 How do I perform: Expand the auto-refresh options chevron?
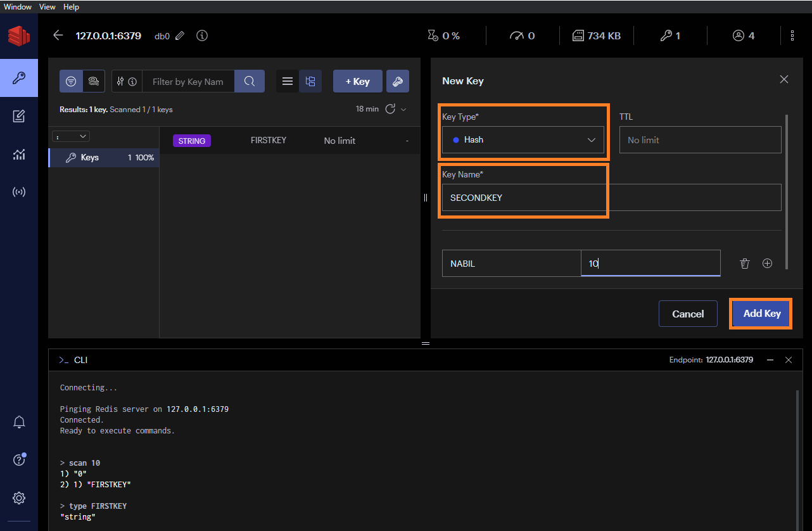tap(403, 109)
